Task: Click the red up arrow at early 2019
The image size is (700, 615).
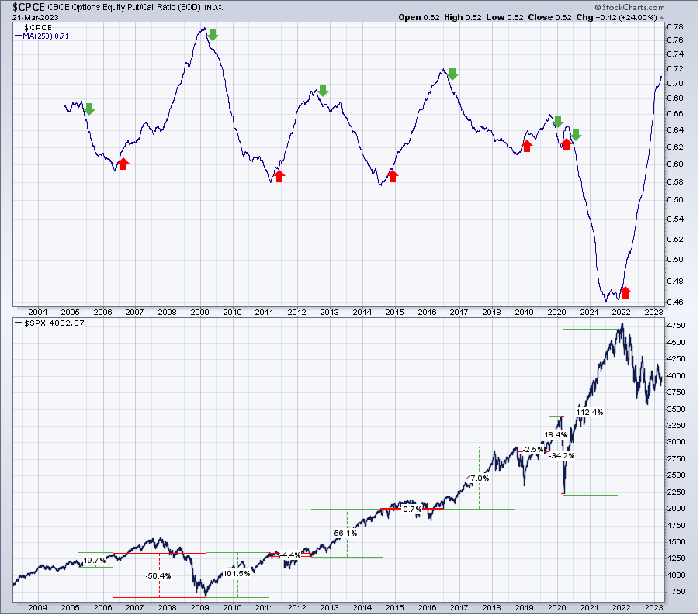Action: point(527,146)
